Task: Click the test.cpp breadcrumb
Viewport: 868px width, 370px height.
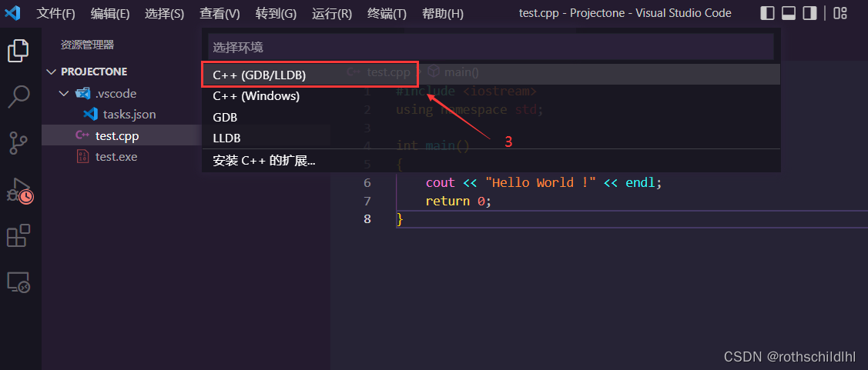Action: click(389, 72)
